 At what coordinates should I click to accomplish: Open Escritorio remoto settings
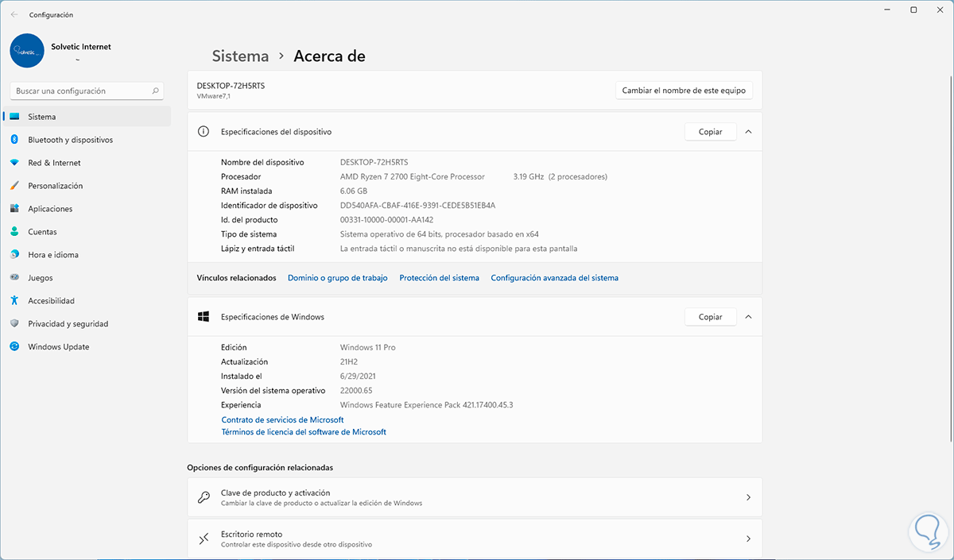pyautogui.click(x=474, y=539)
